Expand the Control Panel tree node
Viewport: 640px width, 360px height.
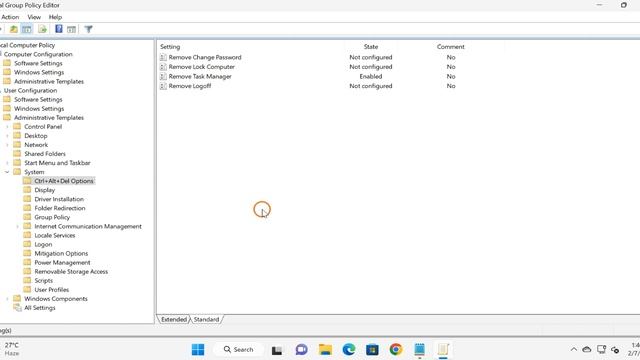pyautogui.click(x=7, y=127)
